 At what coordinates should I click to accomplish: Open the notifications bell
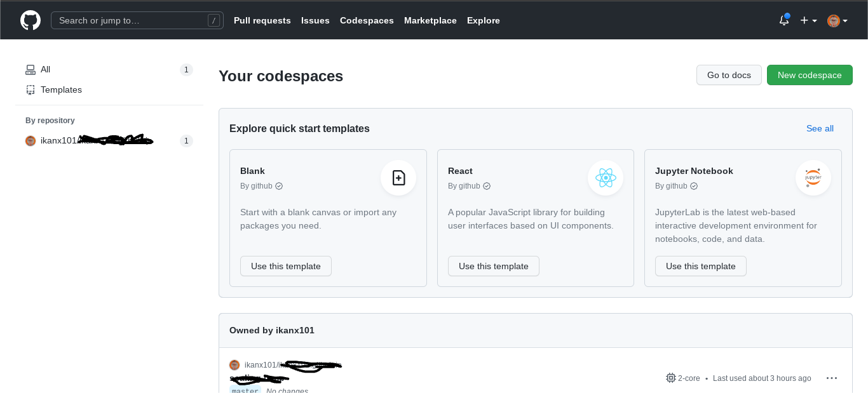point(784,20)
